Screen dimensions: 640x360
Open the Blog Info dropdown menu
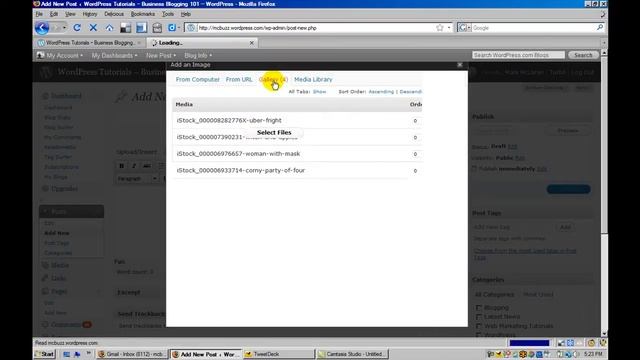[x=198, y=56]
